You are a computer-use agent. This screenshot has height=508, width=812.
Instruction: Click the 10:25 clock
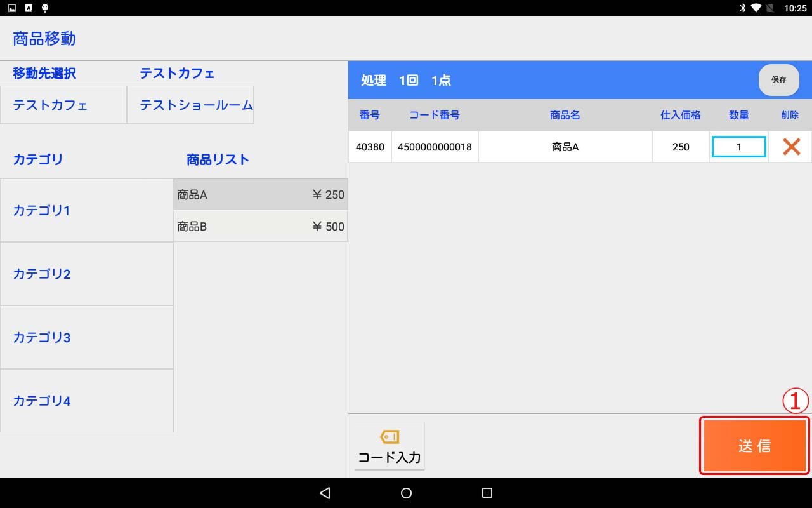pyautogui.click(x=795, y=8)
